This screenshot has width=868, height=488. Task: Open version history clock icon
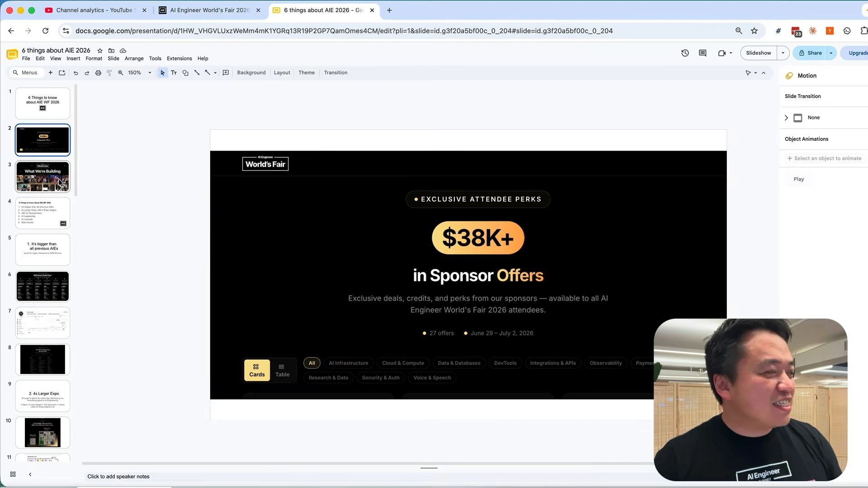(x=685, y=53)
